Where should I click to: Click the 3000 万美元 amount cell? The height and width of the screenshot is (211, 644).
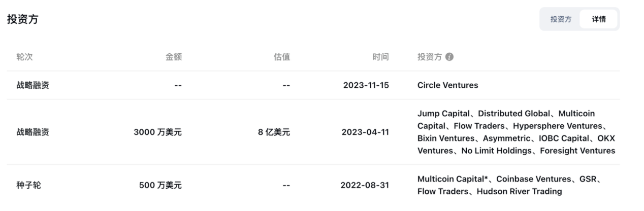[x=157, y=132]
